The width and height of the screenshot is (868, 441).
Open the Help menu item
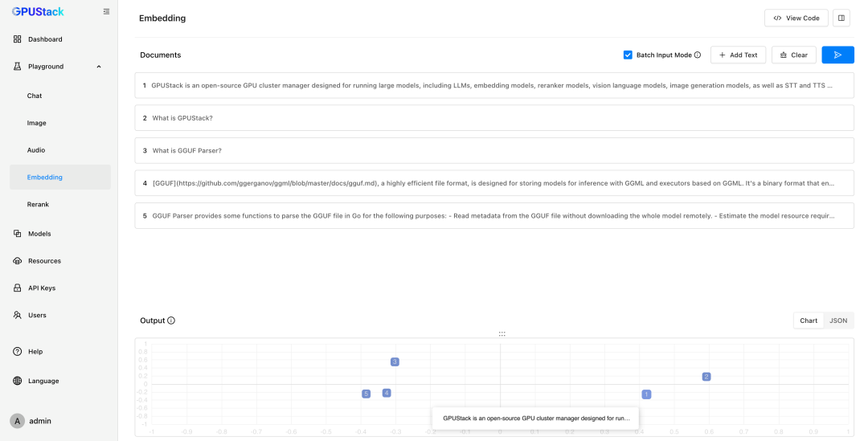(35, 351)
